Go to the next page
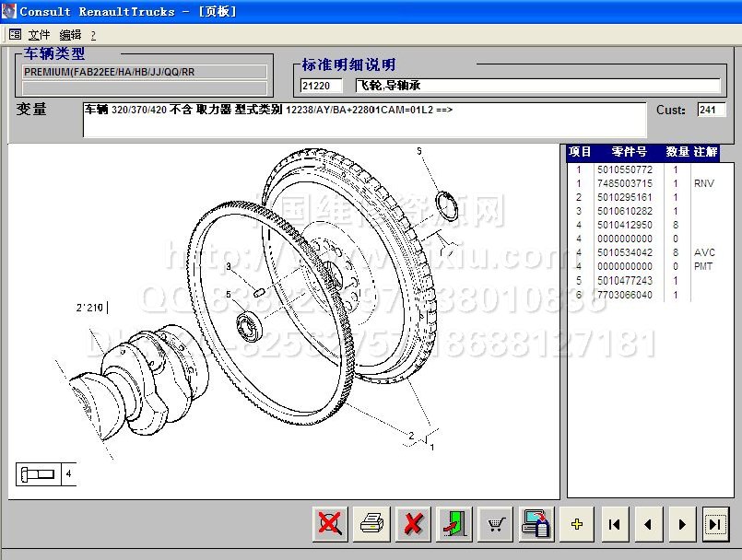The height and width of the screenshot is (560, 742). pyautogui.click(x=681, y=524)
